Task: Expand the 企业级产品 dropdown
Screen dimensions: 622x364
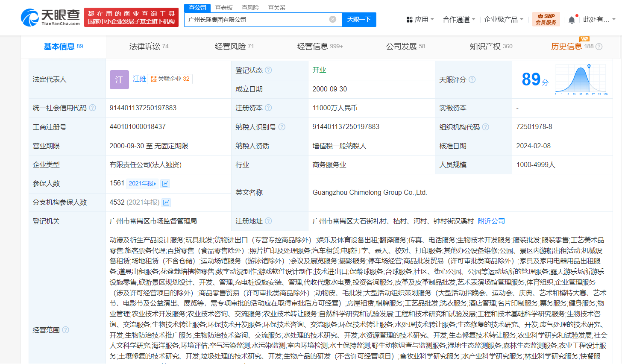Action: coord(504,20)
